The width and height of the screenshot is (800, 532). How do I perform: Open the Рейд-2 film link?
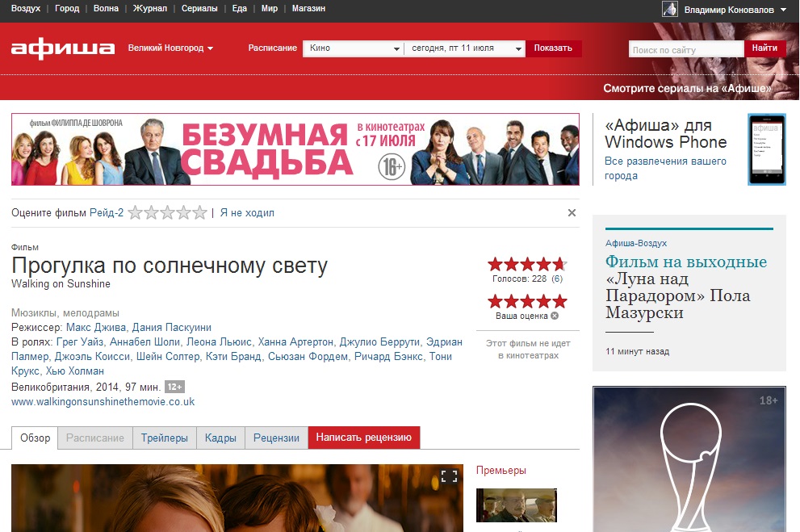[x=107, y=212]
